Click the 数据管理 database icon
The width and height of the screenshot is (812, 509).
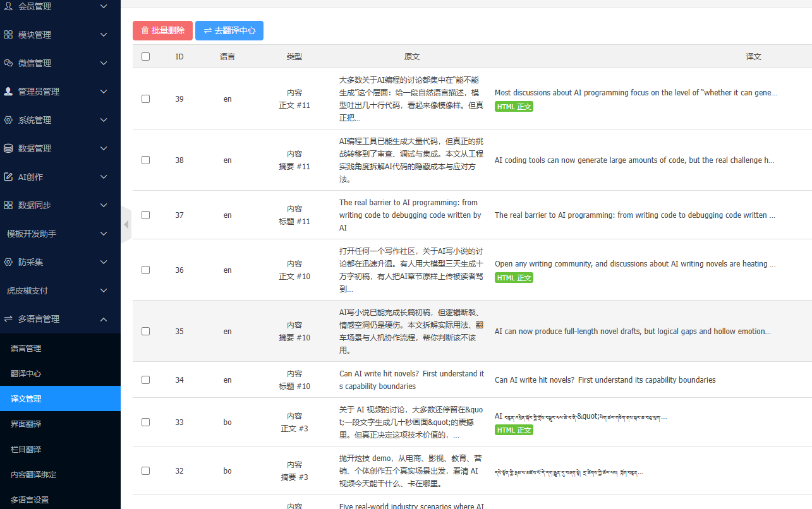point(8,148)
